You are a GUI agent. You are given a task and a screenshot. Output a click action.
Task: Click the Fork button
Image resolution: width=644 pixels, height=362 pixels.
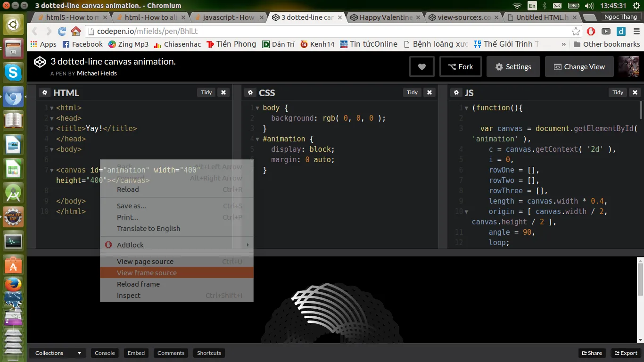pos(461,67)
